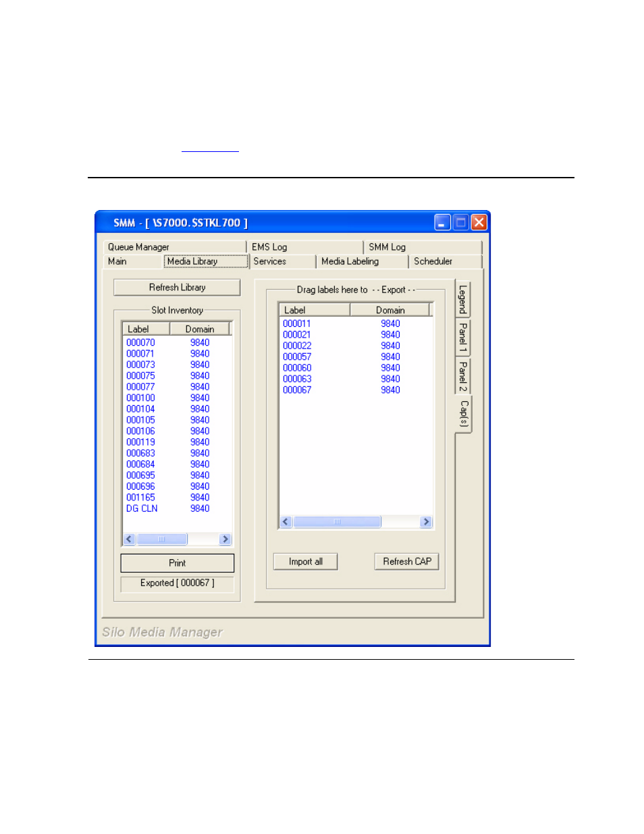Select label 000104 in Slot Inventory
The width and height of the screenshot is (644, 834).
click(140, 409)
